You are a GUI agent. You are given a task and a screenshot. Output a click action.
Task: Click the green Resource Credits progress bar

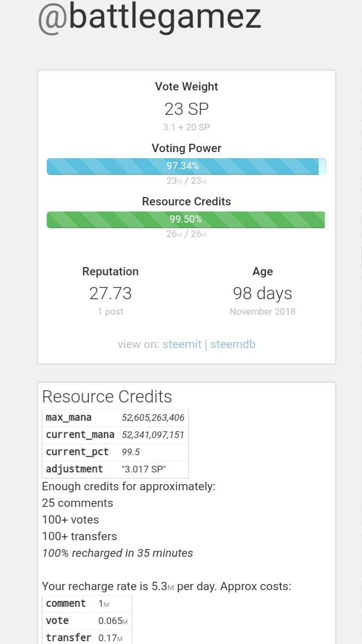(x=186, y=219)
